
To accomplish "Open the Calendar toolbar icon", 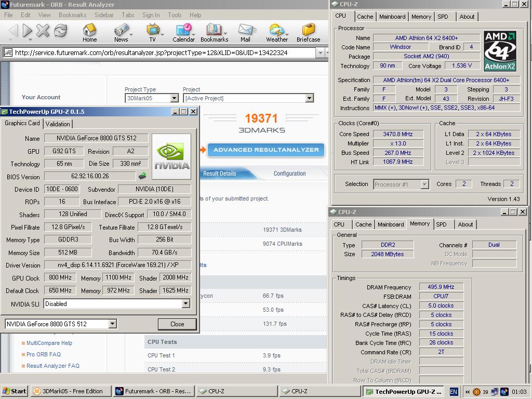I will 183,33.
